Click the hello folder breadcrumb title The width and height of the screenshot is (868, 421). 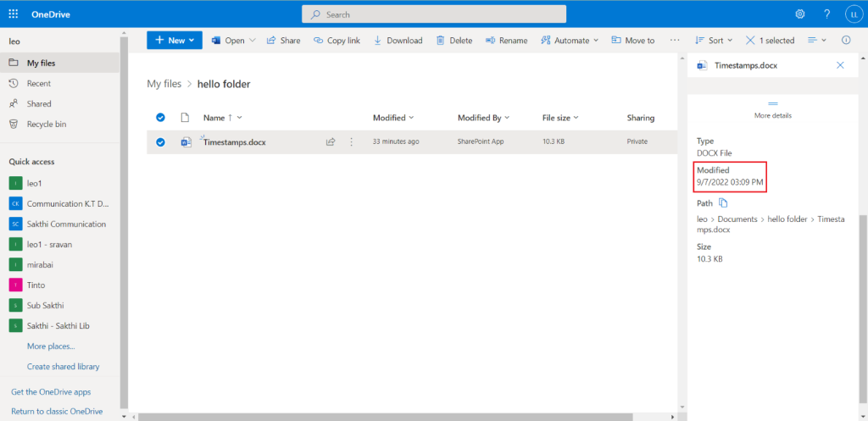click(x=224, y=84)
